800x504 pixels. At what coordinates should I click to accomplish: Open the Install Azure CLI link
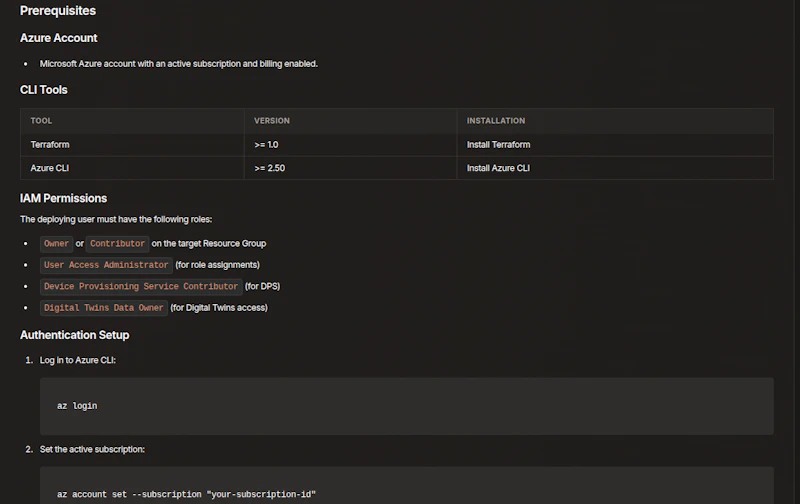498,168
